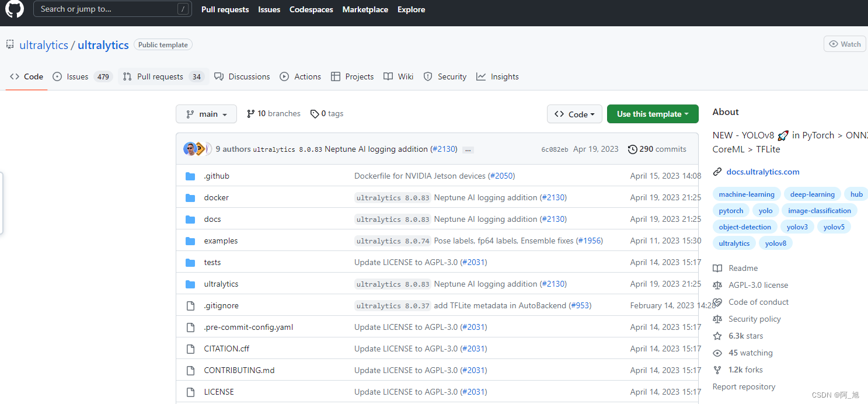Click the 290 commits link
Image resolution: width=868 pixels, height=404 pixels.
657,149
